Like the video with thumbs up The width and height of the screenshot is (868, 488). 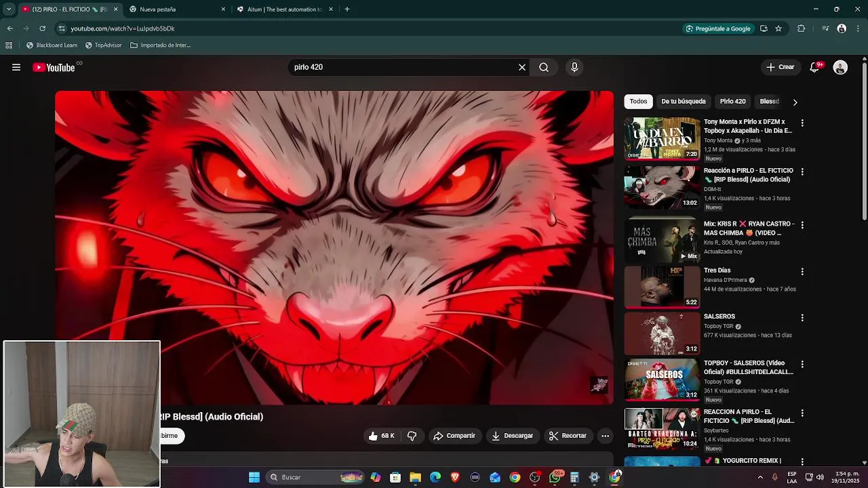coord(381,436)
